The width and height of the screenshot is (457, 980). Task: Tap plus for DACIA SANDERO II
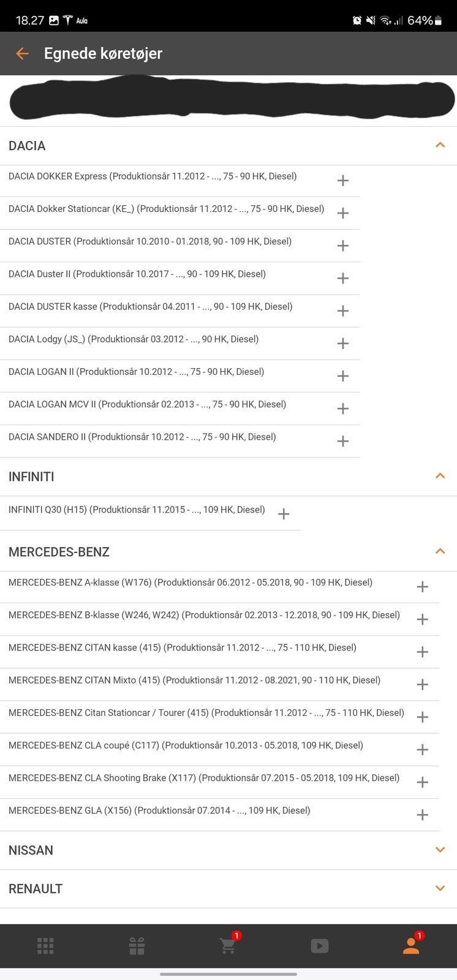(x=343, y=441)
